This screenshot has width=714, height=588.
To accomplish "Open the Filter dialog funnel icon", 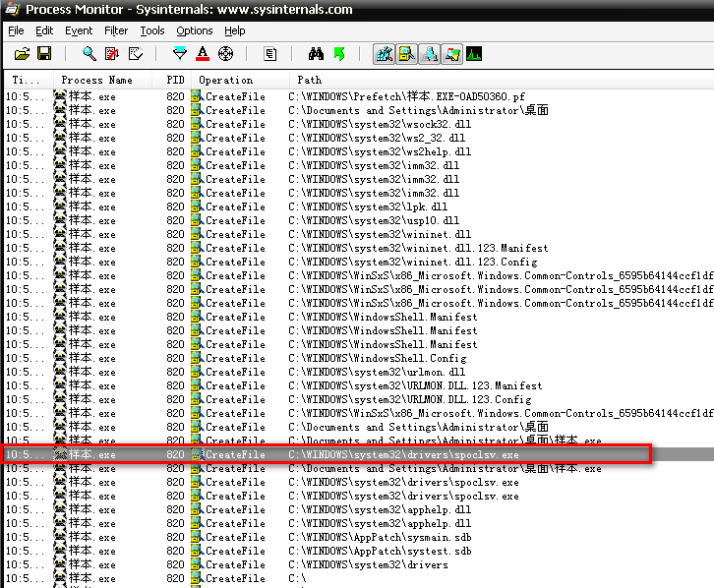I will [179, 54].
